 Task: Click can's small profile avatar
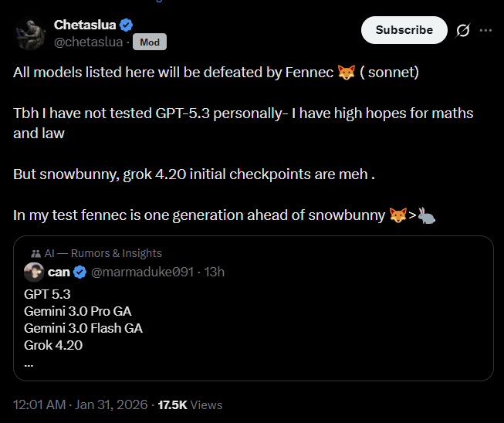point(33,272)
